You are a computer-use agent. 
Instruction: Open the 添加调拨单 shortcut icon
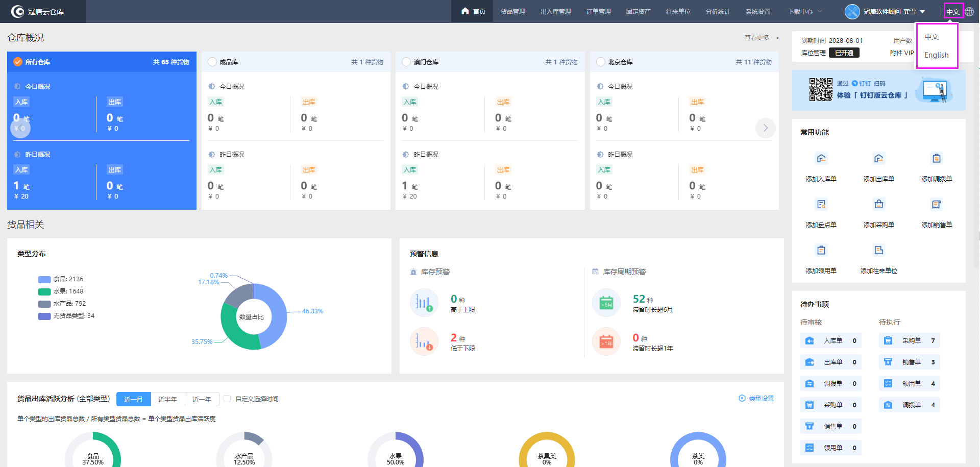(936, 159)
